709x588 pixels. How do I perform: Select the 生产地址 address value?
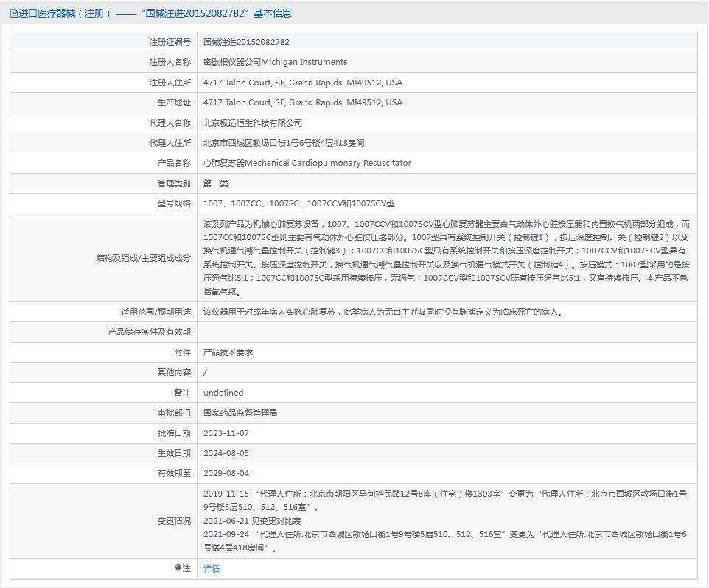[x=302, y=102]
